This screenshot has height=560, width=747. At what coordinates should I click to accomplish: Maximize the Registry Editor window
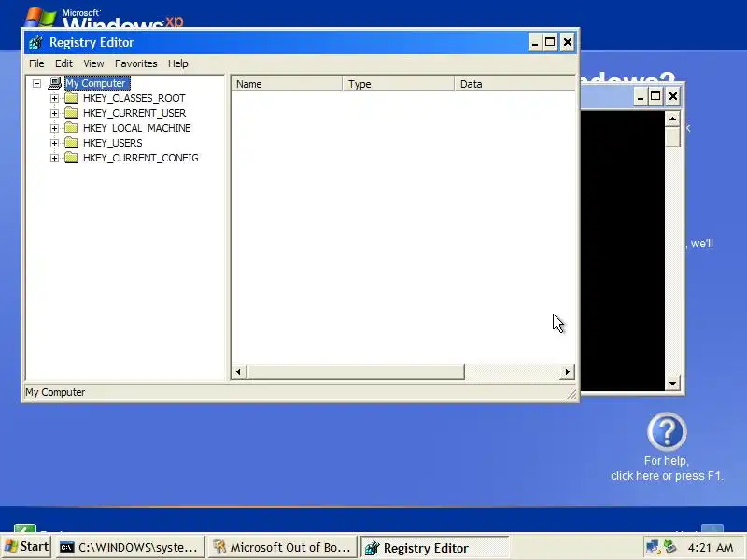(550, 42)
